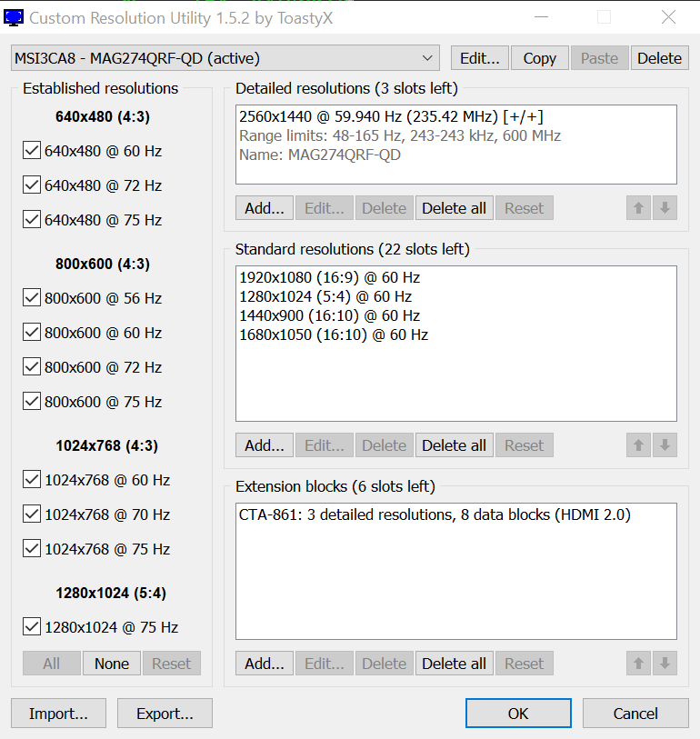This screenshot has height=739, width=700.
Task: Click Edit... button next to monitor dropdown
Action: pos(479,58)
